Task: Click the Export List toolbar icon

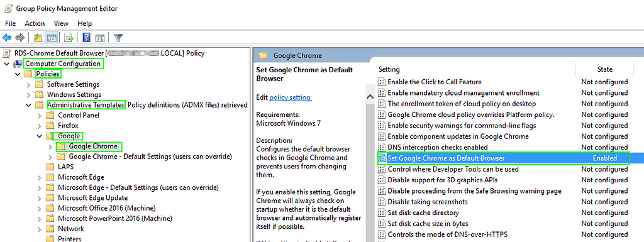Action: 69,38
